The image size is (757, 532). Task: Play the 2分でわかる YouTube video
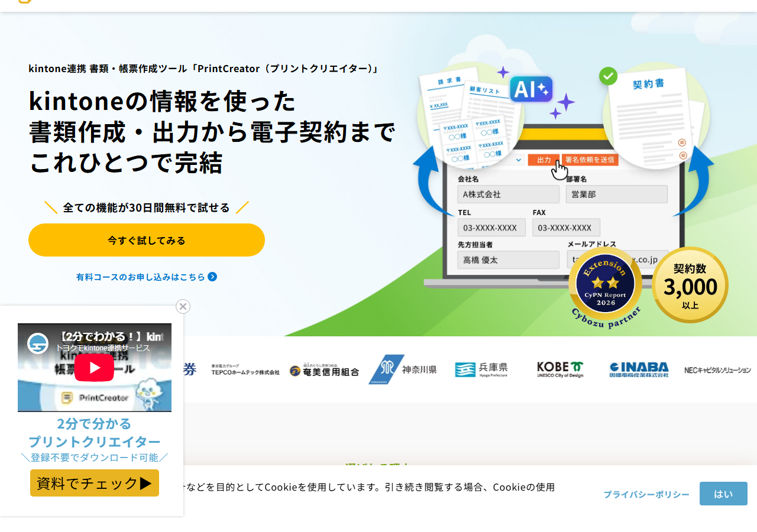tap(95, 368)
